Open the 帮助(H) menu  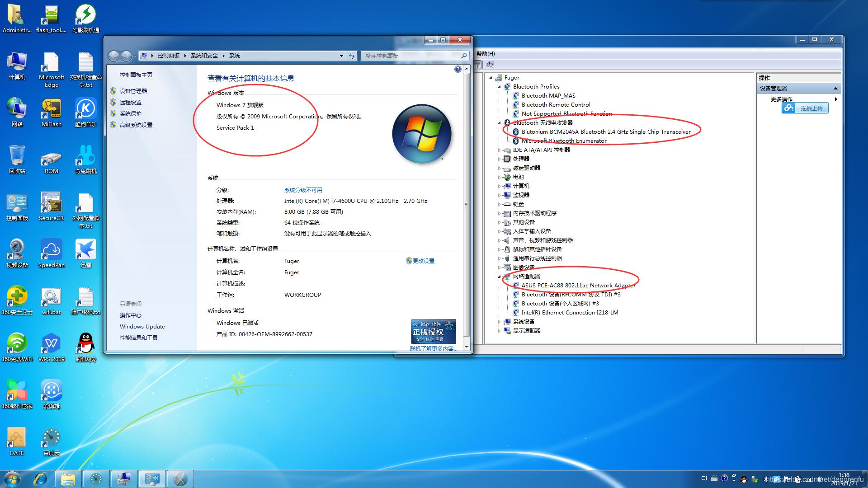point(486,53)
